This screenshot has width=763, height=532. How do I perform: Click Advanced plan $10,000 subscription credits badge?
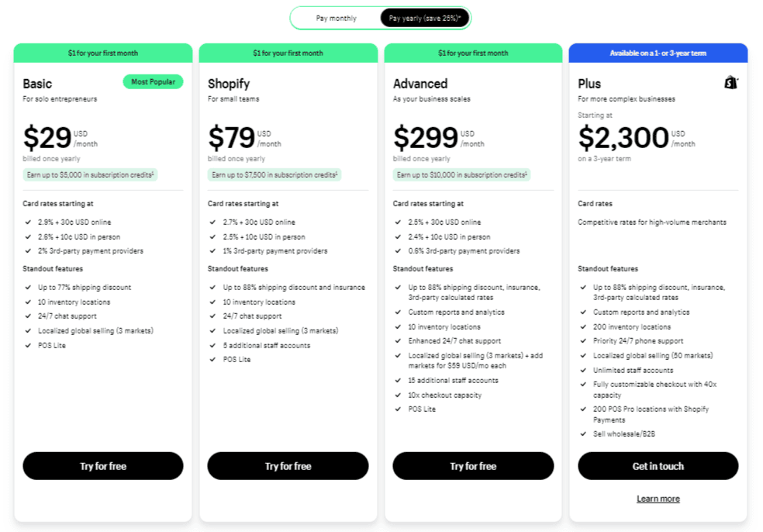pos(461,174)
